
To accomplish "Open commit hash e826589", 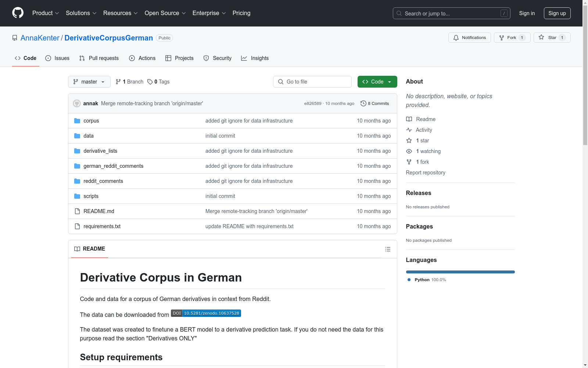I will click(x=313, y=103).
